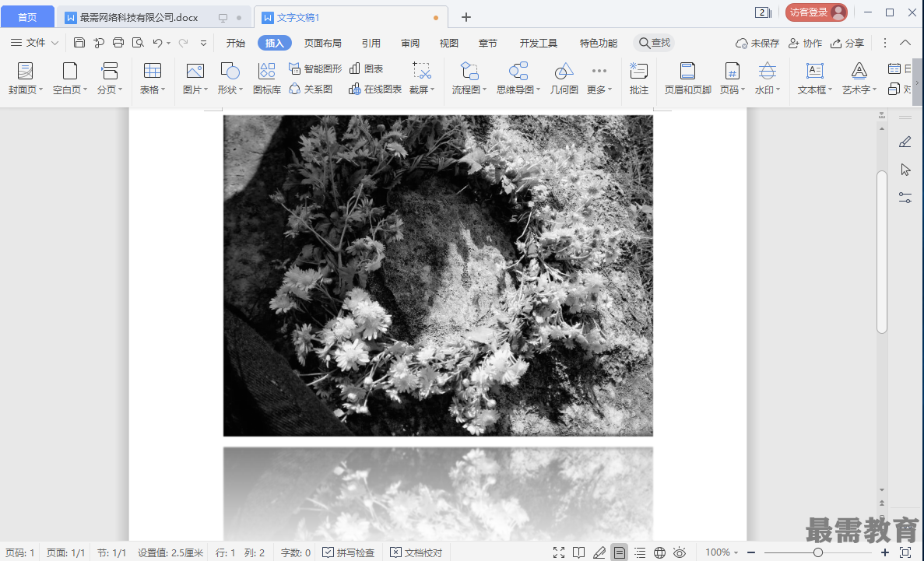Click the zoom out minus button

pyautogui.click(x=751, y=552)
